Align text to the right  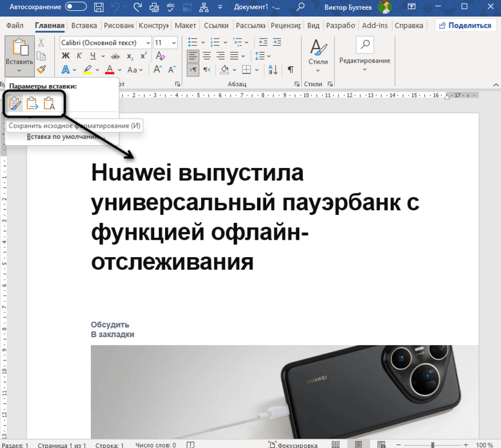coord(220,56)
